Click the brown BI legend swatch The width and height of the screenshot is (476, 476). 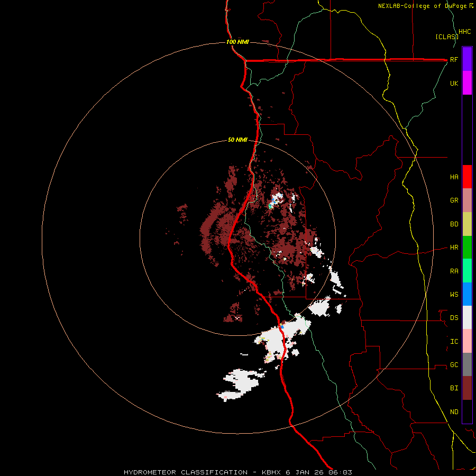point(467,388)
